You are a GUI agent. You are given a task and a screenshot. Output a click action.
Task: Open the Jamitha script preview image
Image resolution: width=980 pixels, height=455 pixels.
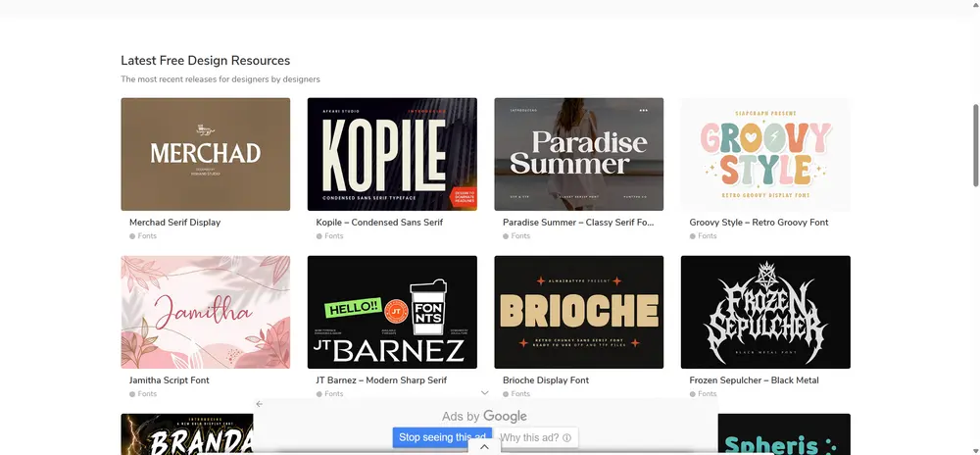click(206, 312)
